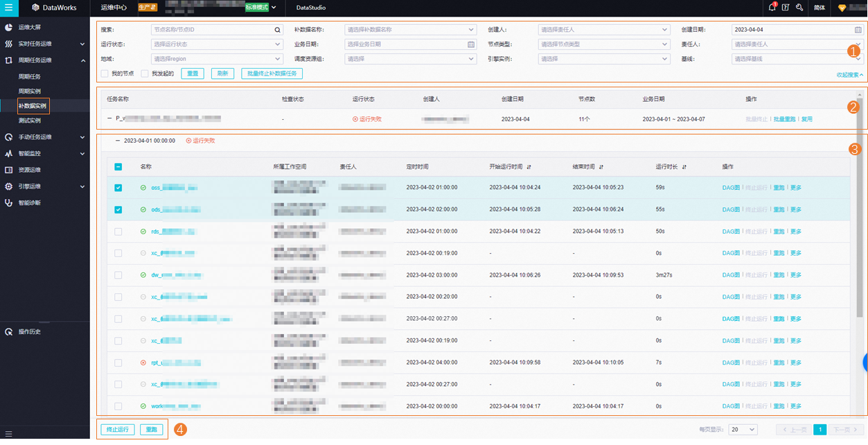Image resolution: width=868 pixels, height=445 pixels.
Task: Click the 运维大屏 sidebar icon
Action: pos(8,28)
